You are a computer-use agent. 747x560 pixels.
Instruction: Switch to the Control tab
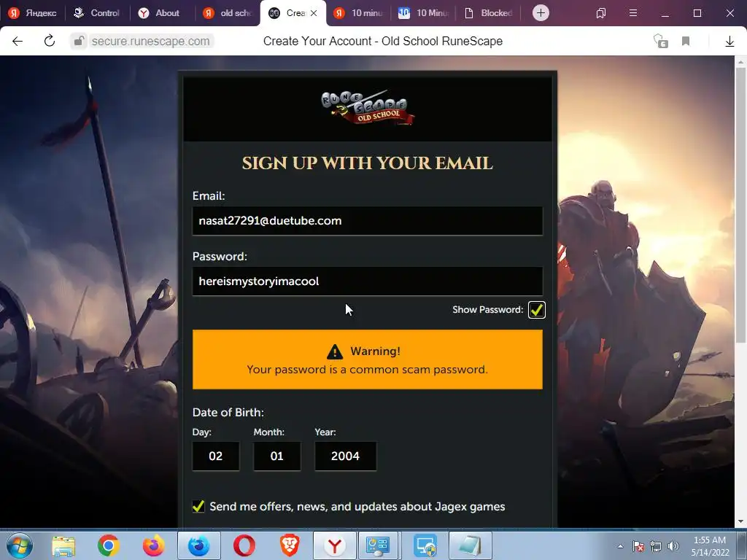[97, 13]
